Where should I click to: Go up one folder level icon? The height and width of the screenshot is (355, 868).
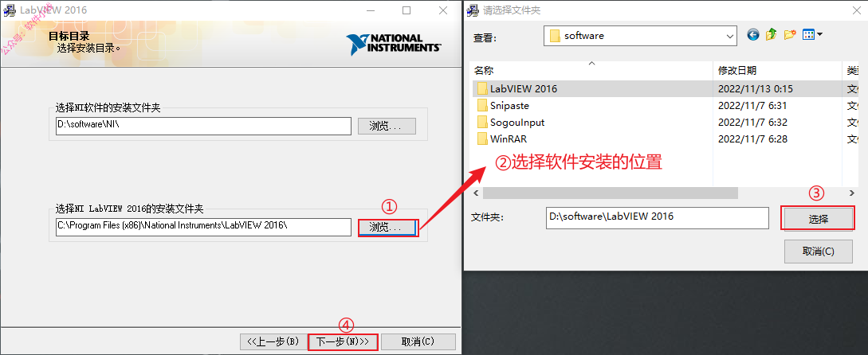pyautogui.click(x=771, y=35)
